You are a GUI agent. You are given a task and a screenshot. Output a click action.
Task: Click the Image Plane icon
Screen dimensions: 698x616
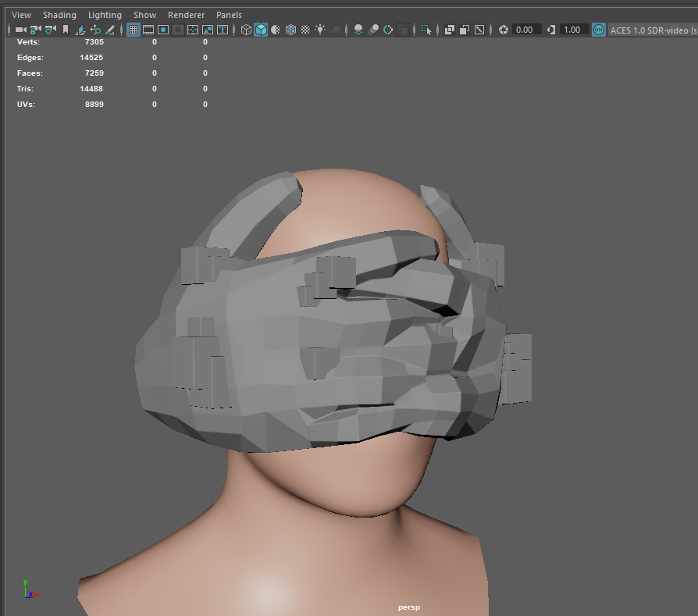pyautogui.click(x=80, y=30)
